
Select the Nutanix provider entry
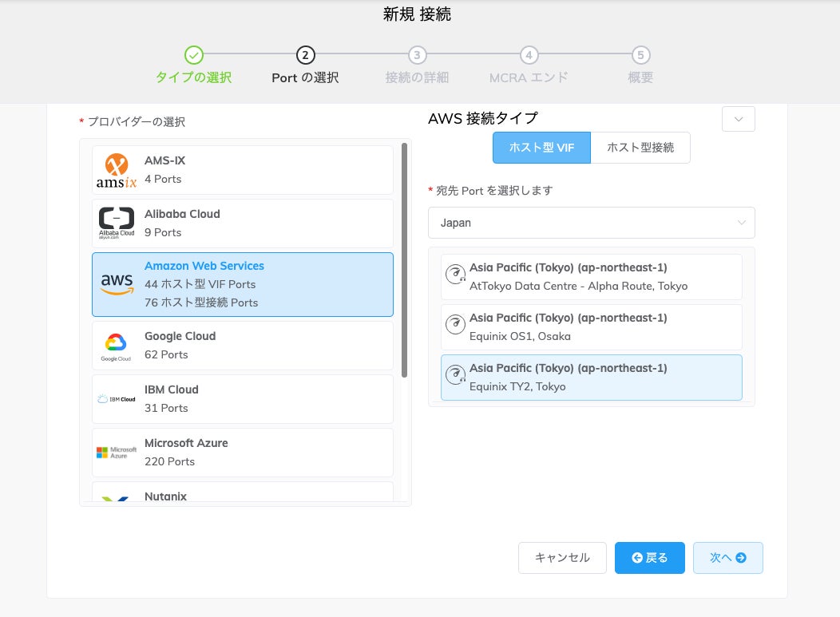(166, 496)
